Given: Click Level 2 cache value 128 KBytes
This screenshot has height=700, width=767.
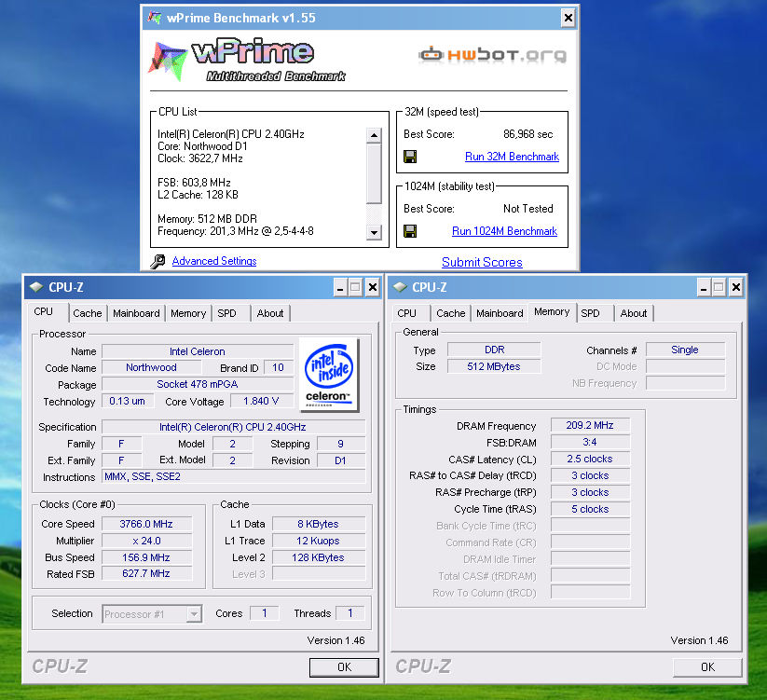Looking at the screenshot, I should coord(319,557).
